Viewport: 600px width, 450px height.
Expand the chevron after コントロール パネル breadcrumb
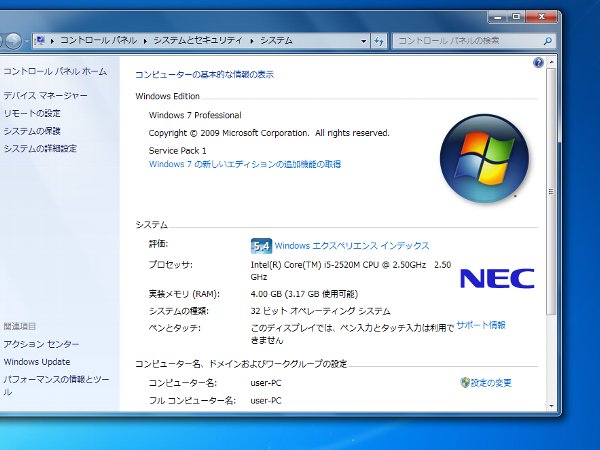tap(145, 41)
